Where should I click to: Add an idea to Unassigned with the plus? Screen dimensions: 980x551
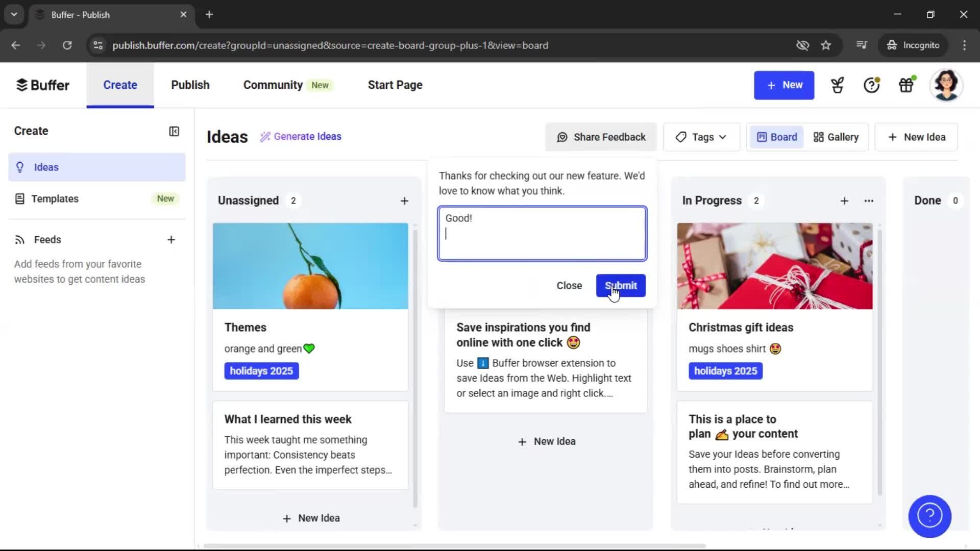(404, 201)
